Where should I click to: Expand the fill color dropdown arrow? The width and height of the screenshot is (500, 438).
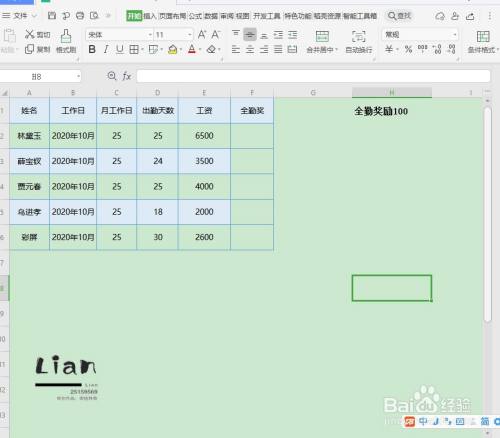click(x=181, y=50)
